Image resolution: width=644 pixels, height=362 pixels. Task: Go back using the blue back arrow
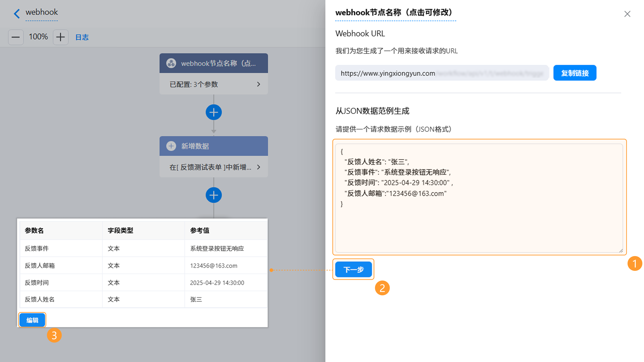pos(17,14)
